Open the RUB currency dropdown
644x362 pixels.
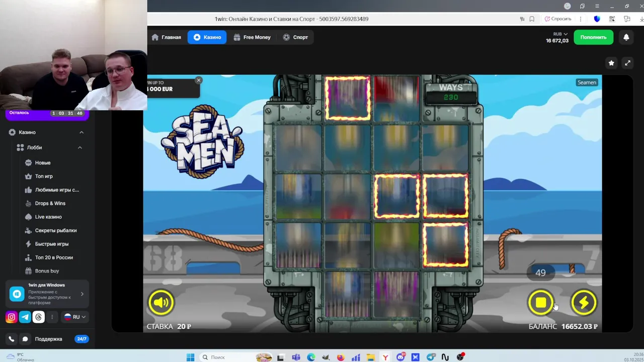pyautogui.click(x=560, y=34)
